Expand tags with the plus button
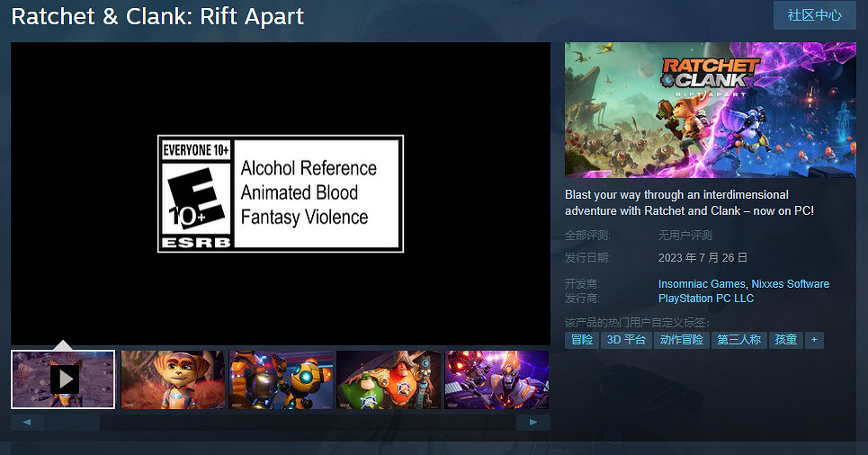This screenshot has height=455, width=868. [x=814, y=340]
